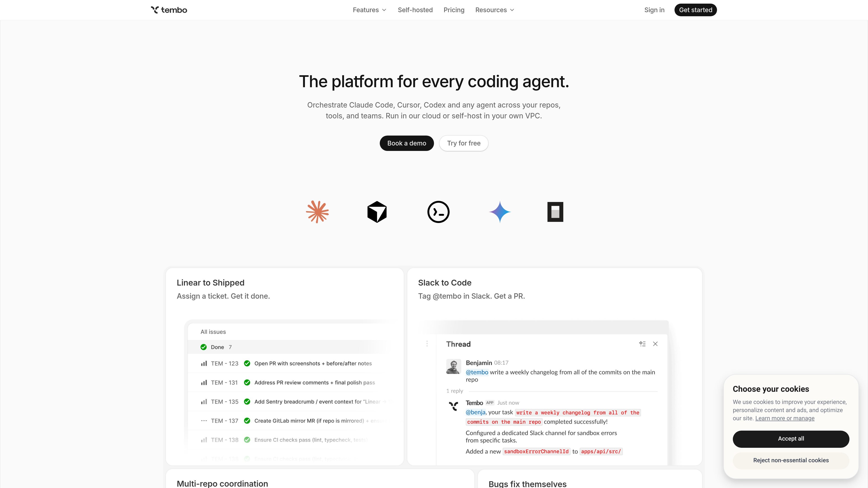Screen dimensions: 868x488
Task: Select "Open PR with screenshots + before/after notes"
Action: pos(313,364)
